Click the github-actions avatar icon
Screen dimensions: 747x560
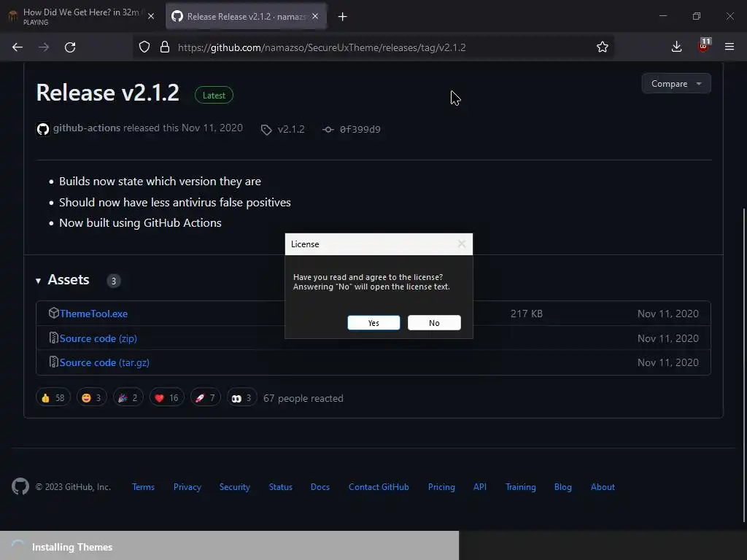click(x=43, y=129)
